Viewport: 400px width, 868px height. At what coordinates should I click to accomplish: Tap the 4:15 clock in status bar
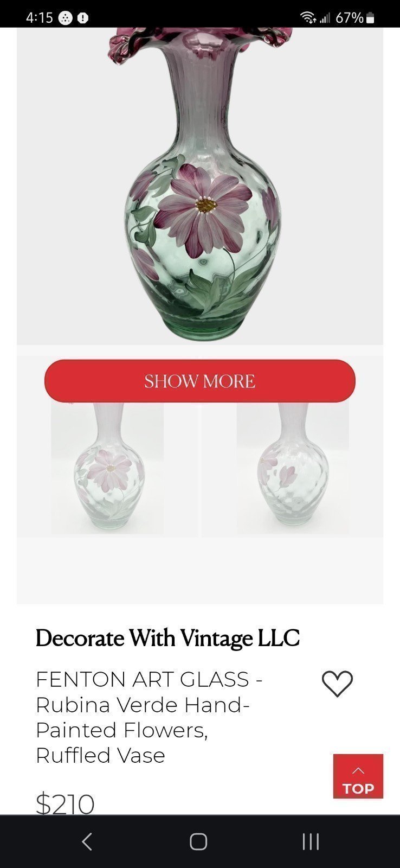pyautogui.click(x=39, y=18)
